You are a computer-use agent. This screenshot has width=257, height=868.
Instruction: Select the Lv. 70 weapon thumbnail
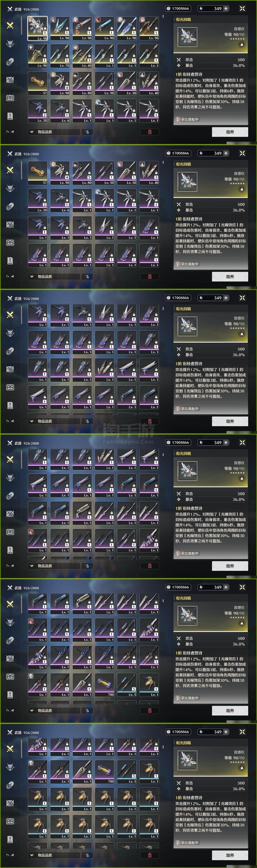click(60, 56)
